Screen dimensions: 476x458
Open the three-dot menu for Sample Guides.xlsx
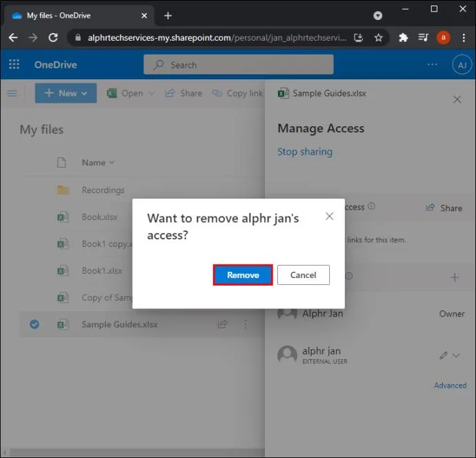coord(246,324)
